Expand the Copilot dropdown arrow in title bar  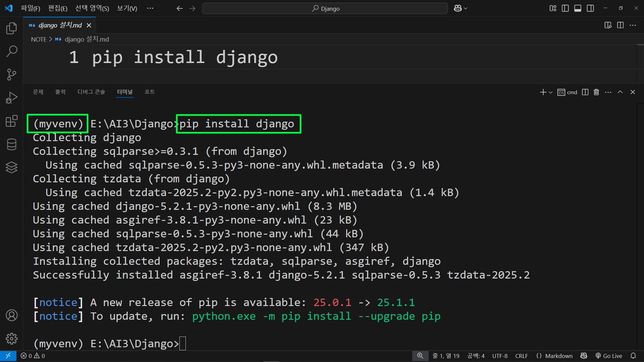[466, 8]
